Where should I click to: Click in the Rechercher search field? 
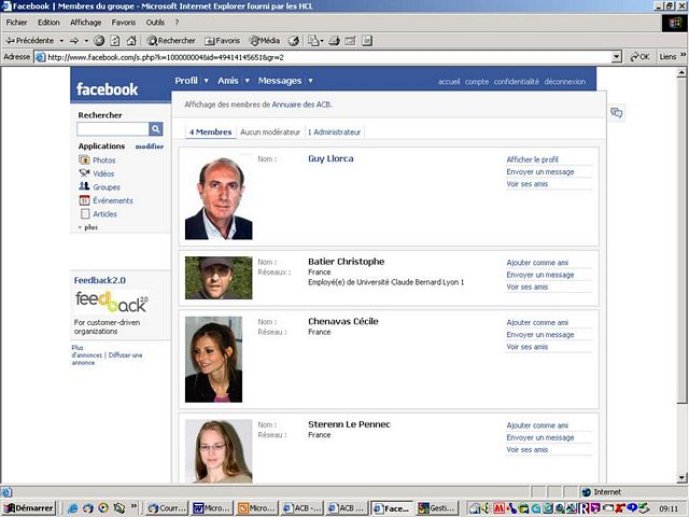[112, 129]
